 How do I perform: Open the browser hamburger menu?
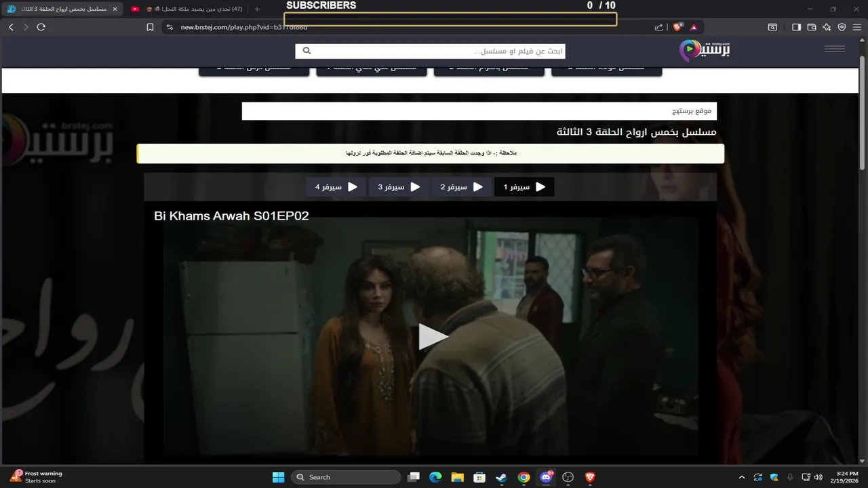856,27
